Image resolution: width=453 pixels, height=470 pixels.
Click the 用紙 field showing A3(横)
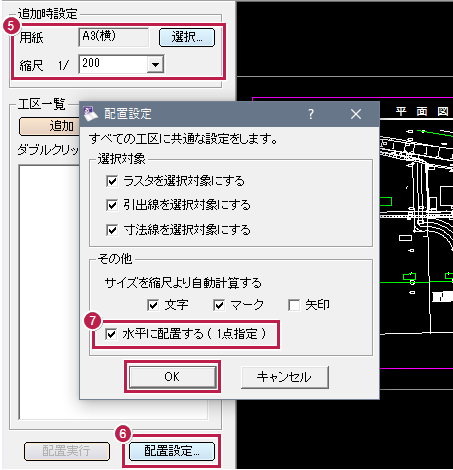114,37
